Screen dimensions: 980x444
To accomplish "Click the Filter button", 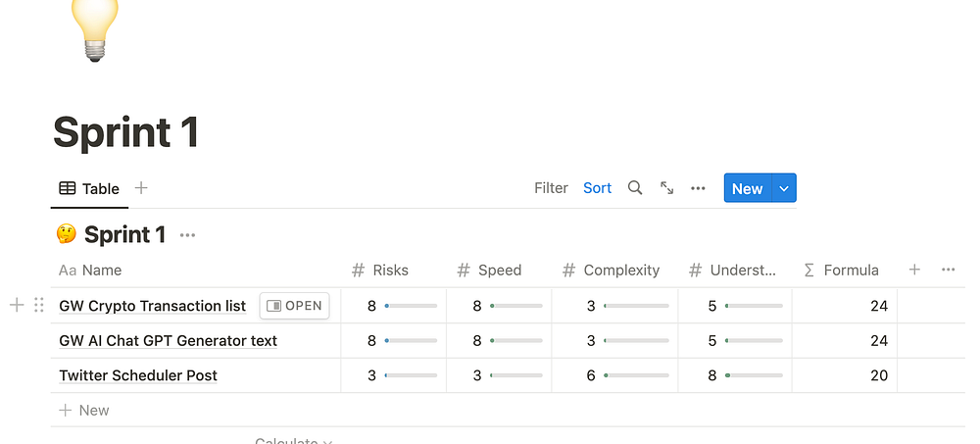I will (551, 188).
